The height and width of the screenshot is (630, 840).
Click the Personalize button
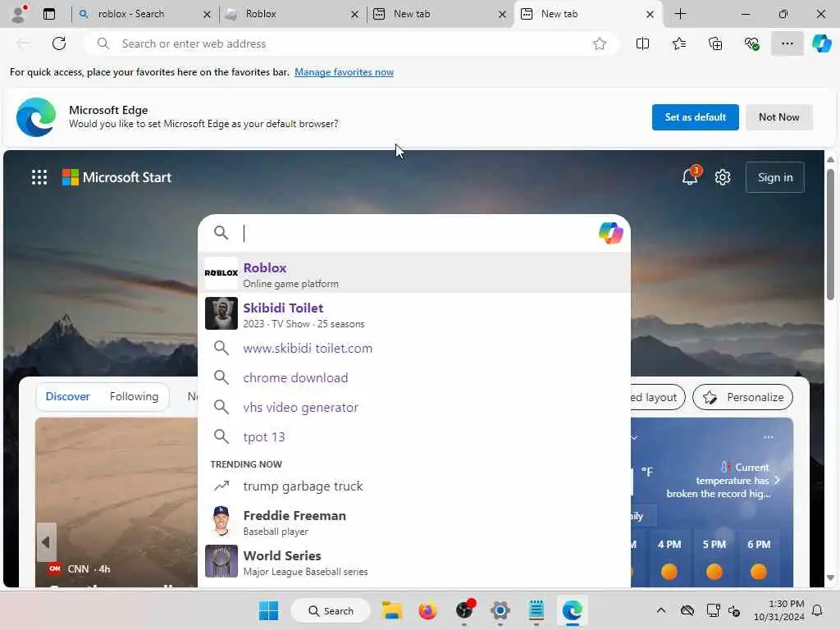pos(742,397)
